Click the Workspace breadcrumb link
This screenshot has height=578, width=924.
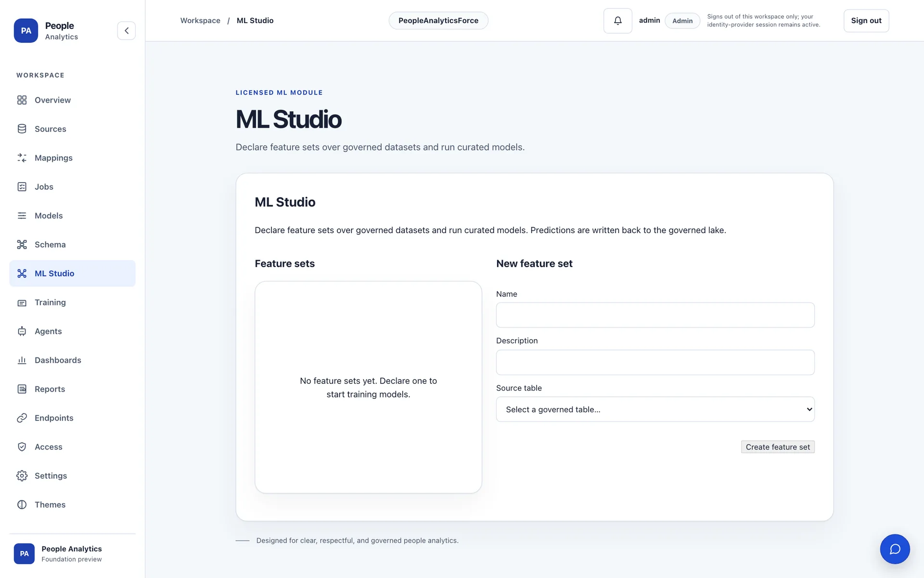tap(200, 20)
